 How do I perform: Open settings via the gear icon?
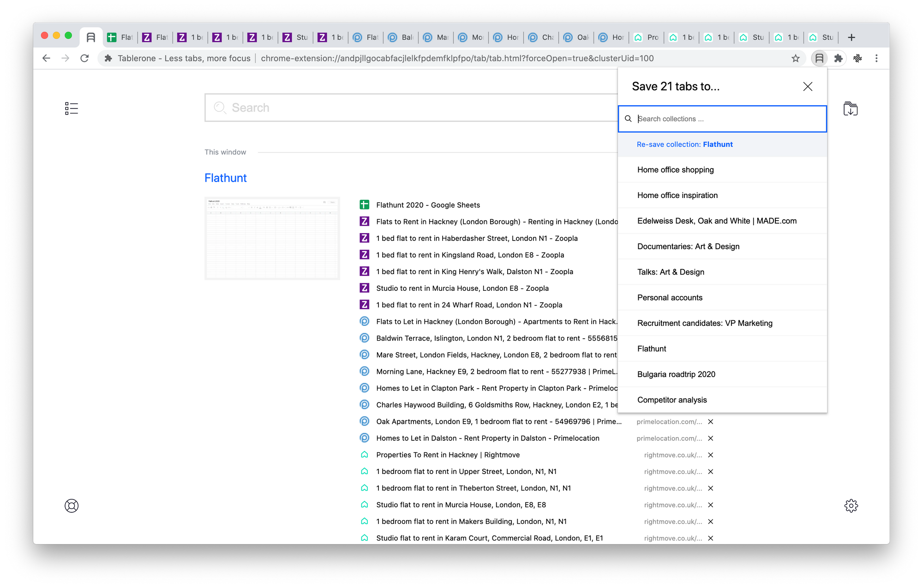coord(851,506)
